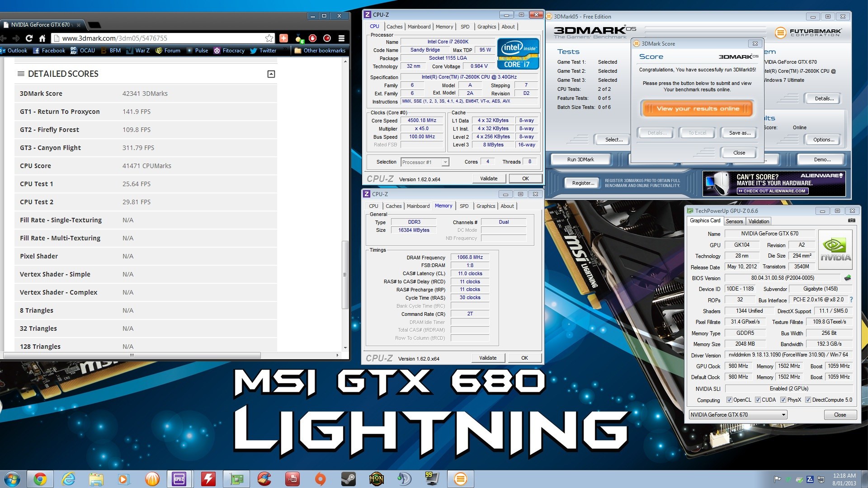Screen dimensions: 868x488
Task: Open the Facebook bookmark
Action: tap(49, 51)
